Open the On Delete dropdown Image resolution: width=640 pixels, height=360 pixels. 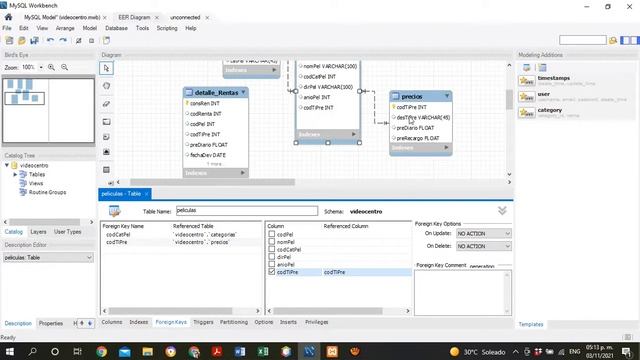[x=484, y=246]
